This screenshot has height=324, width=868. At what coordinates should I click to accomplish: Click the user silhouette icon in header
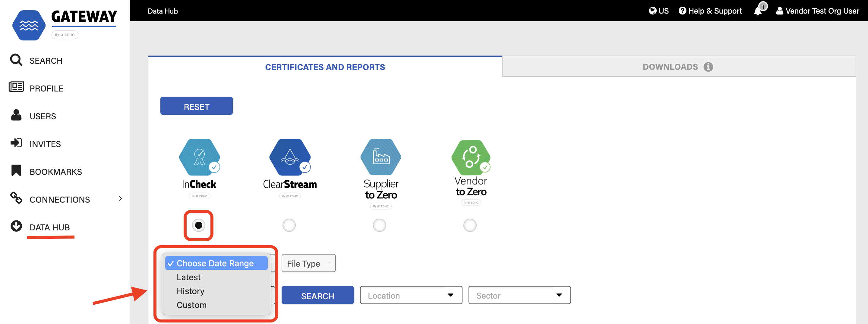click(779, 11)
